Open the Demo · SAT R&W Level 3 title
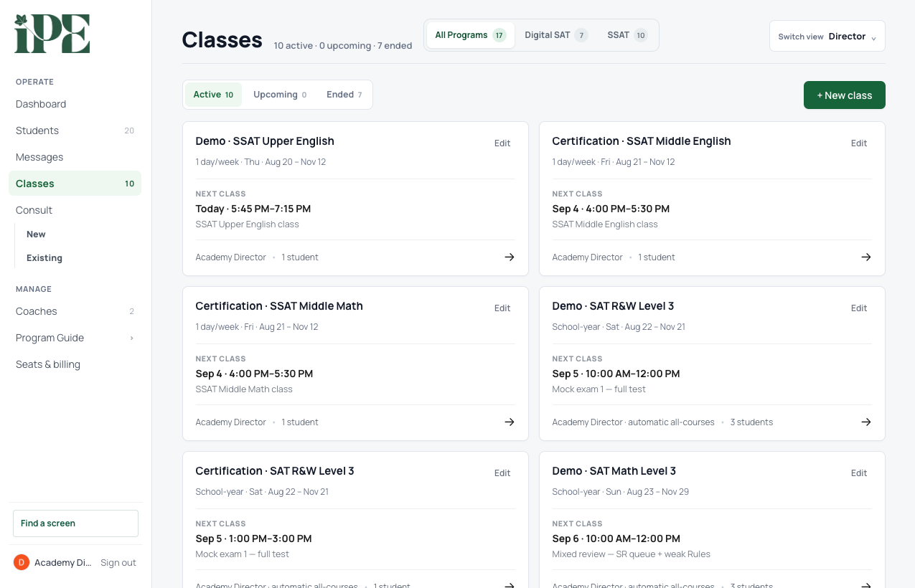The height and width of the screenshot is (588, 915). click(613, 306)
